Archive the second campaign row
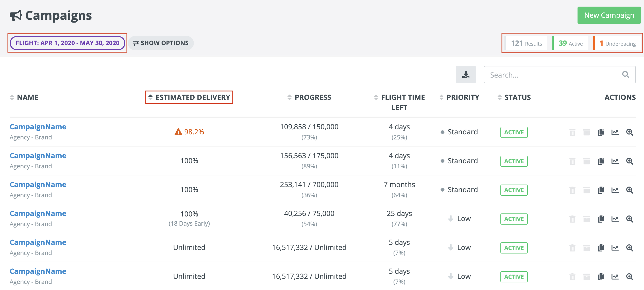The image size is (644, 290). pyautogui.click(x=586, y=161)
